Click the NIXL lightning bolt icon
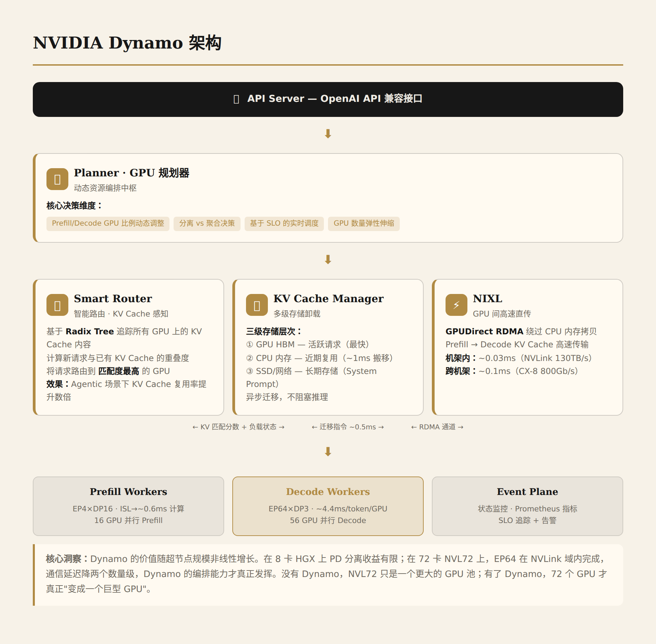Image resolution: width=656 pixels, height=644 pixels. [456, 305]
